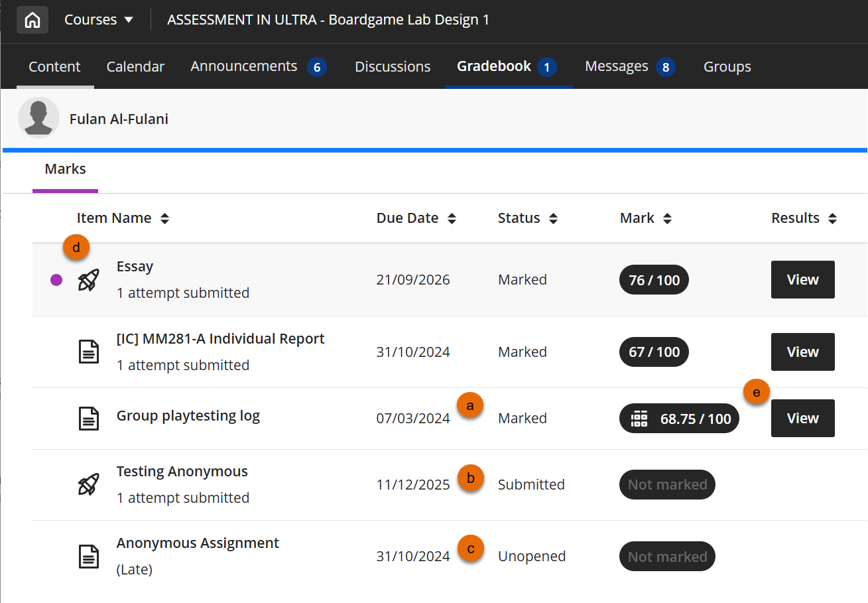868x603 pixels.
Task: Open the Essay item link
Action: (x=135, y=267)
